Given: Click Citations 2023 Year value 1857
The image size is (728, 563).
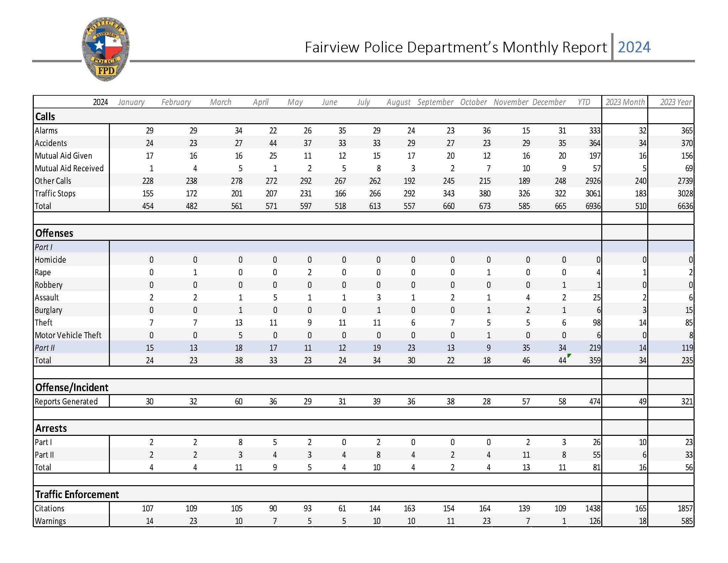Looking at the screenshot, I should [x=685, y=508].
